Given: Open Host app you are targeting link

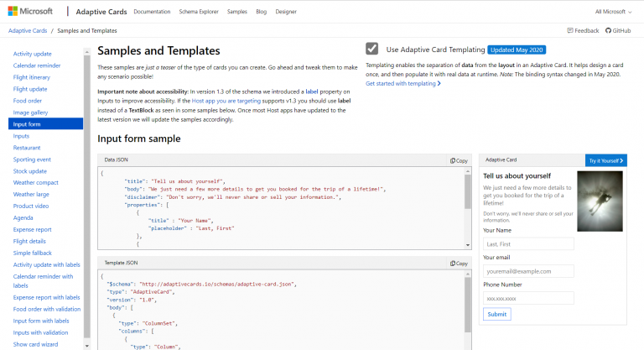Looking at the screenshot, I should point(226,101).
